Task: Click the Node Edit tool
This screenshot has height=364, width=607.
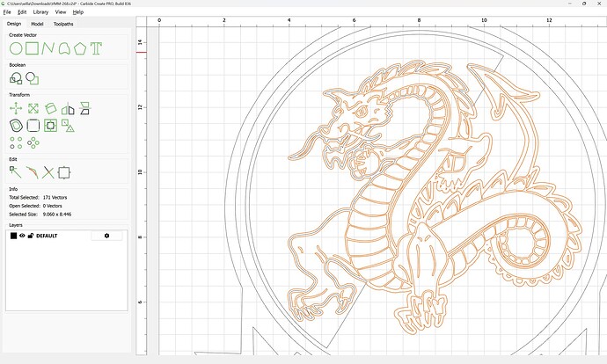Action: click(16, 172)
